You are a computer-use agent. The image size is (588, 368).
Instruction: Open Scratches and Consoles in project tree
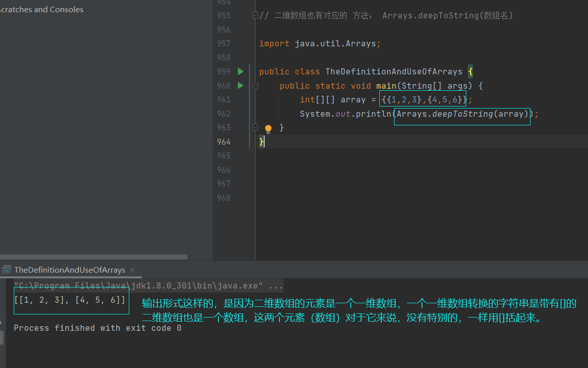tap(41, 9)
